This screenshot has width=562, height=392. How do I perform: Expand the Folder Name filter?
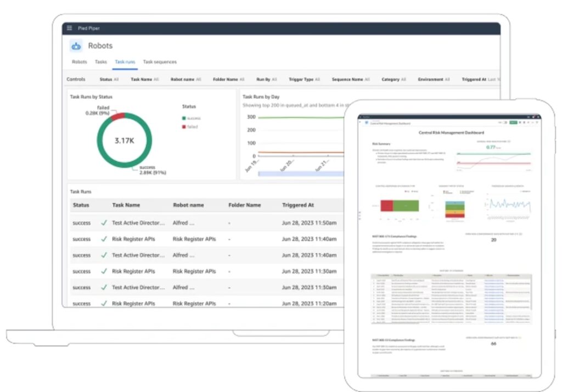[228, 80]
